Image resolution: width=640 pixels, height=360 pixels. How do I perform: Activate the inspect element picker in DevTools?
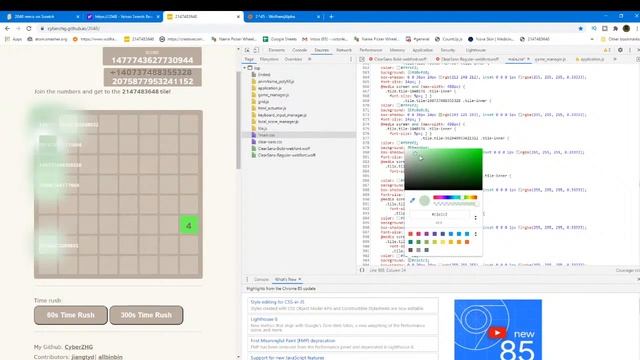coord(247,50)
